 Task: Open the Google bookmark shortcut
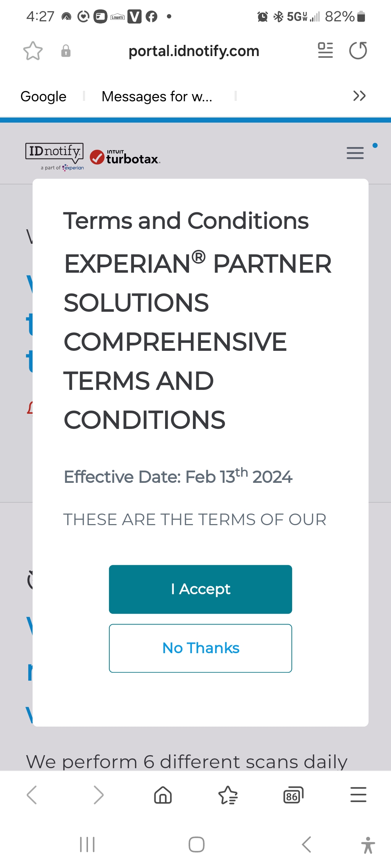[43, 96]
